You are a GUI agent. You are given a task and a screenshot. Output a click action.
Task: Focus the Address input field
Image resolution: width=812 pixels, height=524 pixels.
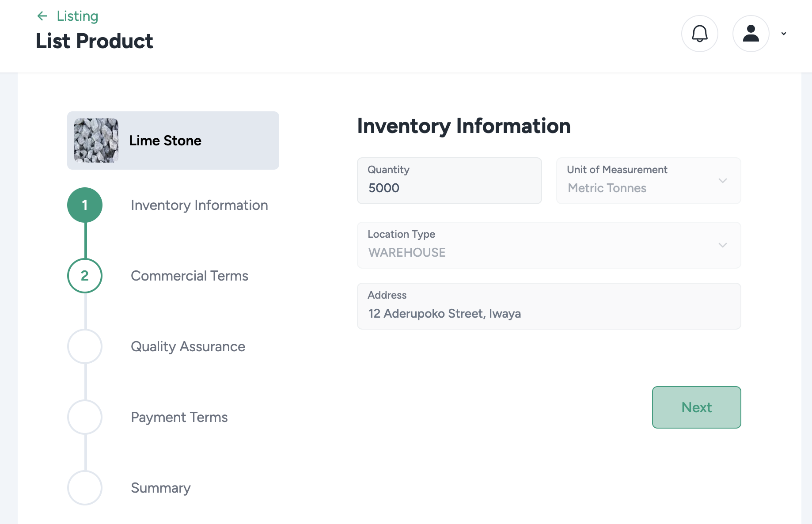(x=549, y=313)
